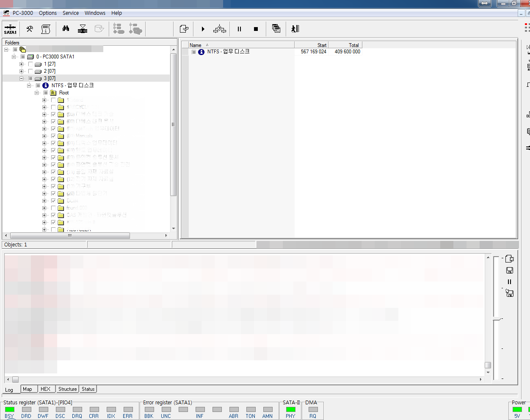Uncheck the (01) Manuals folder checkbox
Viewport: 530px width, 420px height.
pyautogui.click(x=53, y=136)
